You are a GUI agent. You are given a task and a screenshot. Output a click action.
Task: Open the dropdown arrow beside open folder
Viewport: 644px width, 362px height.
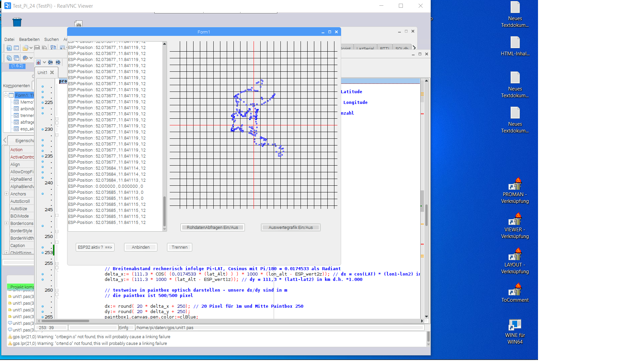[x=31, y=48]
